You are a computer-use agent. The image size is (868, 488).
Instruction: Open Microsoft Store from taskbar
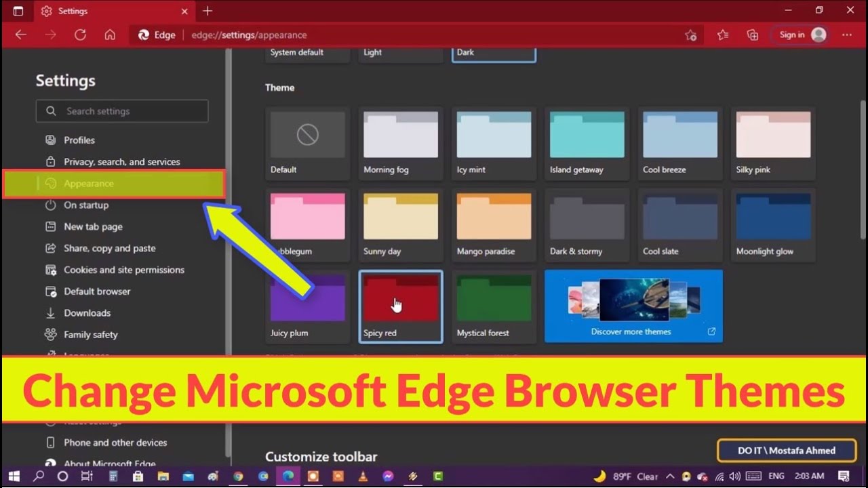click(138, 476)
